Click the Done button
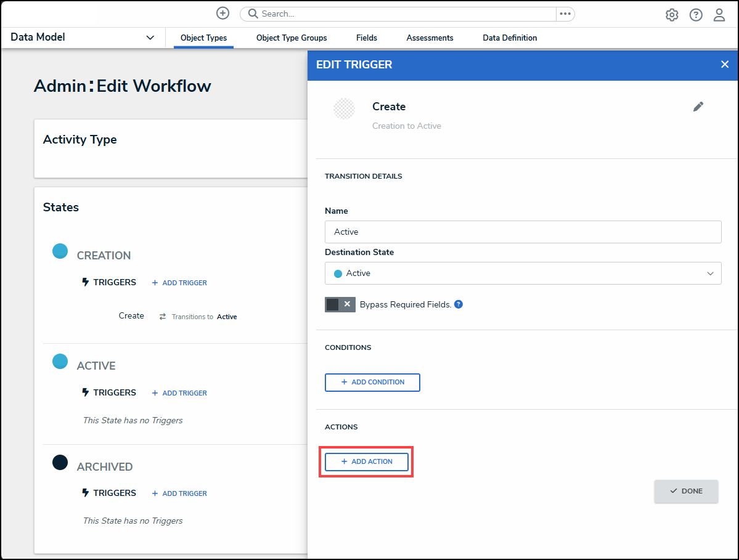This screenshot has width=739, height=560. (686, 491)
